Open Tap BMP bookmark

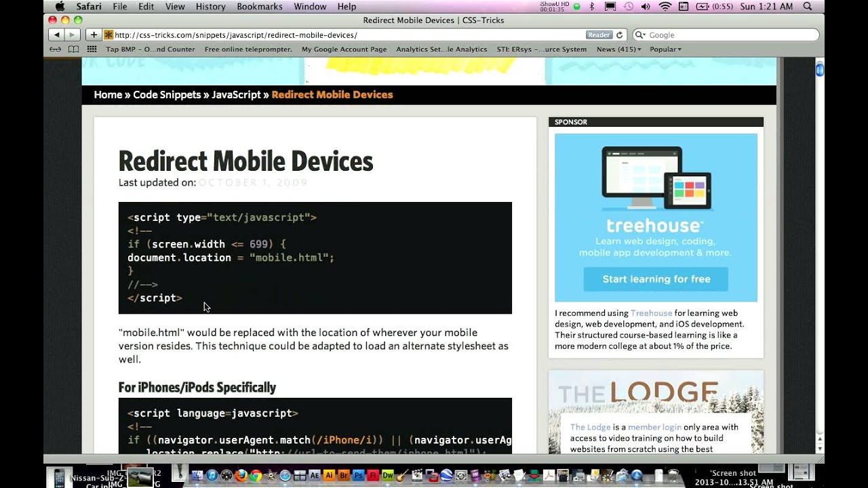(x=150, y=49)
